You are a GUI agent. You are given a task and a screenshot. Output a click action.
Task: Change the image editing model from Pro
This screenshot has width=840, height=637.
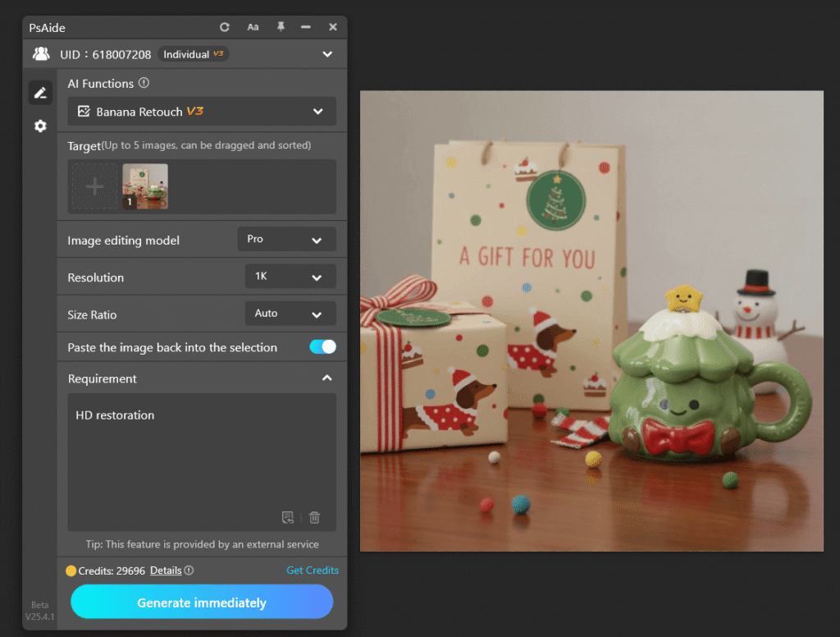click(x=285, y=239)
